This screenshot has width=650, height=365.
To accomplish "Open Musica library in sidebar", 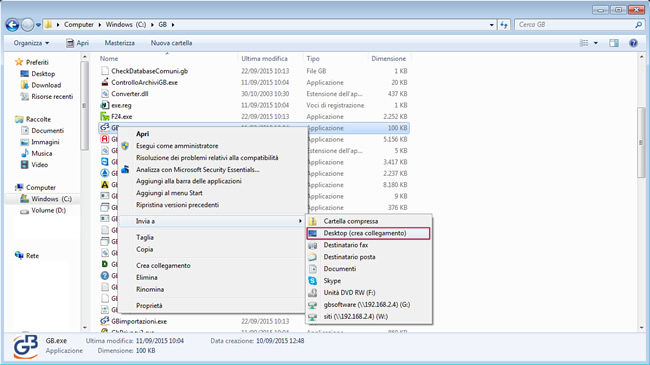I will pos(41,153).
